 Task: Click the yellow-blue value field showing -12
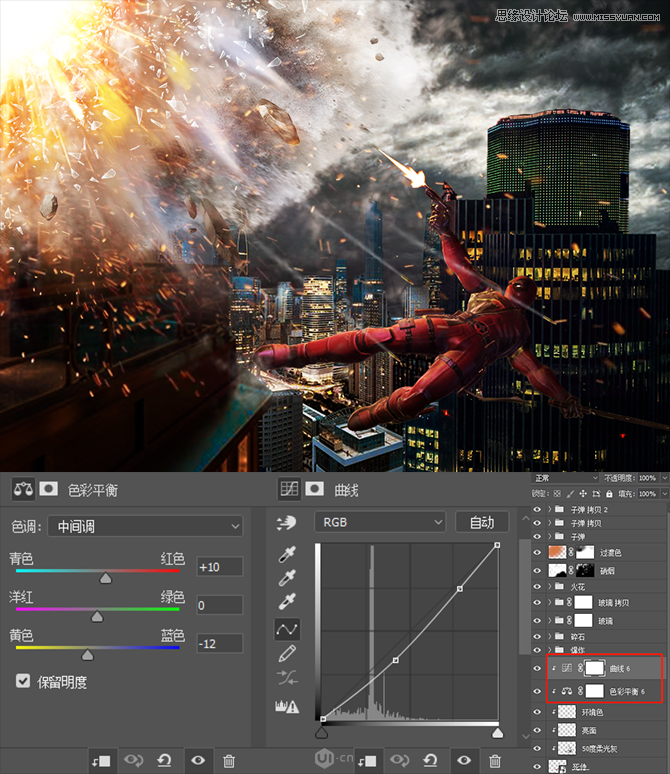[x=219, y=644]
